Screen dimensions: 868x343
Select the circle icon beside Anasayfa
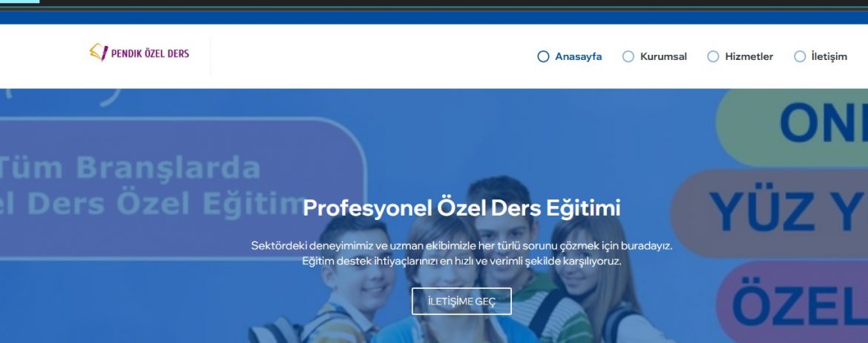pyautogui.click(x=543, y=56)
